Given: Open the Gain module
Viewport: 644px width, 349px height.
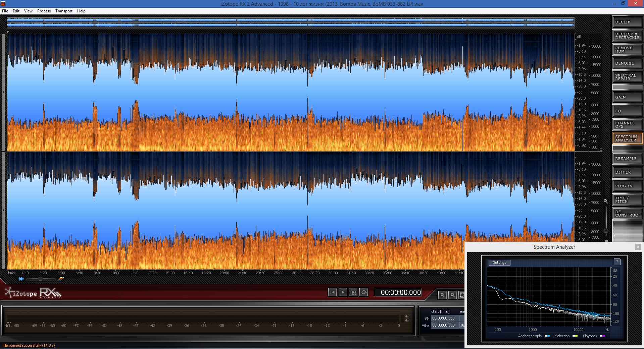Looking at the screenshot, I should (627, 97).
